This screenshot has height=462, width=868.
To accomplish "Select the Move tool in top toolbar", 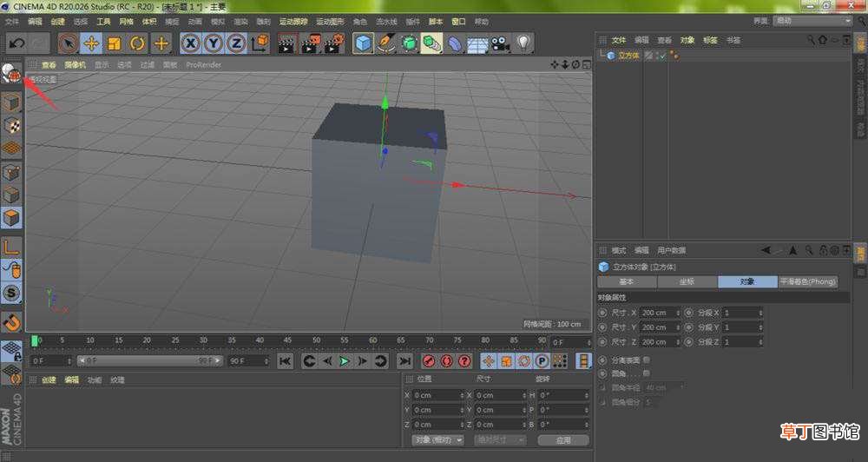I will [91, 43].
